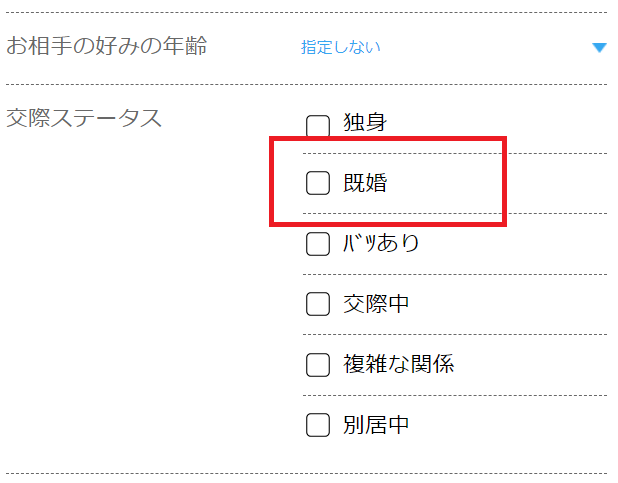Open the 指定しない age selector

point(341,47)
